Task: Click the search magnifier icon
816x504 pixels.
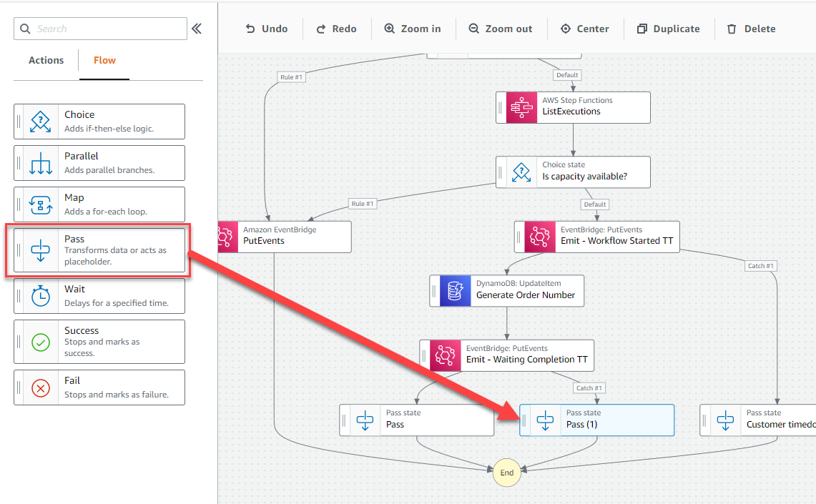Action: point(25,29)
